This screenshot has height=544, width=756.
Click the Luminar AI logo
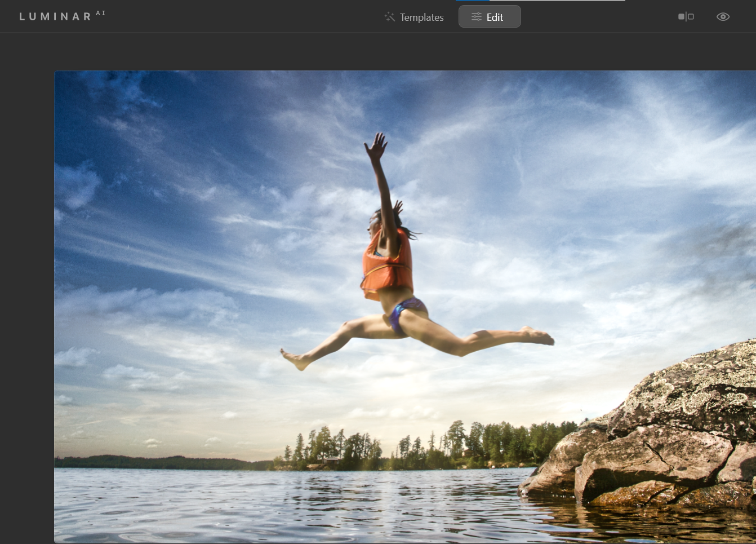55,16
